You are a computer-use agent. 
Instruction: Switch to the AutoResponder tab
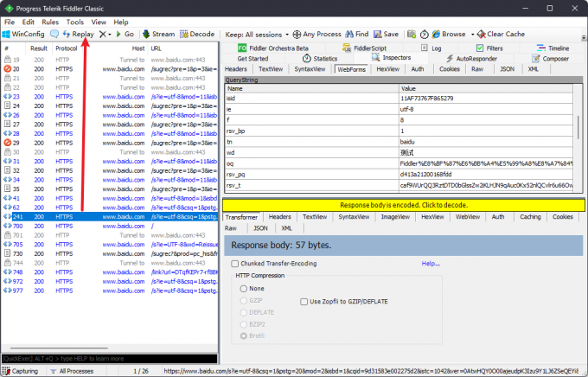click(x=472, y=59)
